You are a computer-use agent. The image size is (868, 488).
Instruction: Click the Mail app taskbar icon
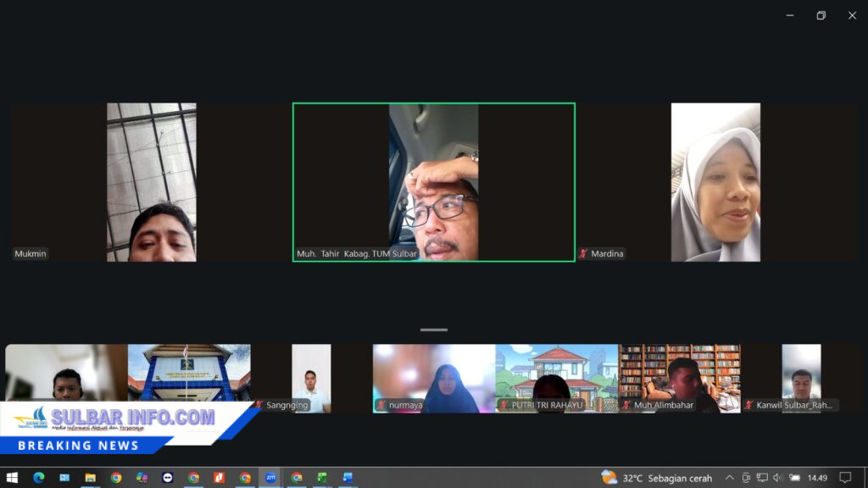click(64, 478)
